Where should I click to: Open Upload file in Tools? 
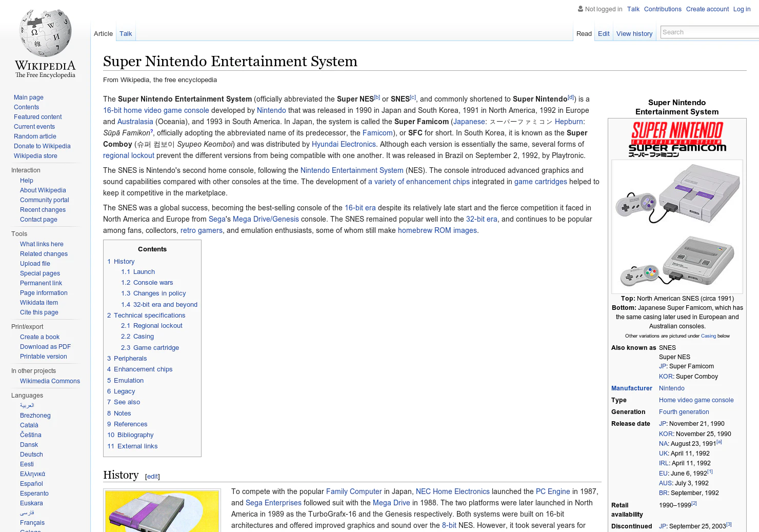pos(35,264)
